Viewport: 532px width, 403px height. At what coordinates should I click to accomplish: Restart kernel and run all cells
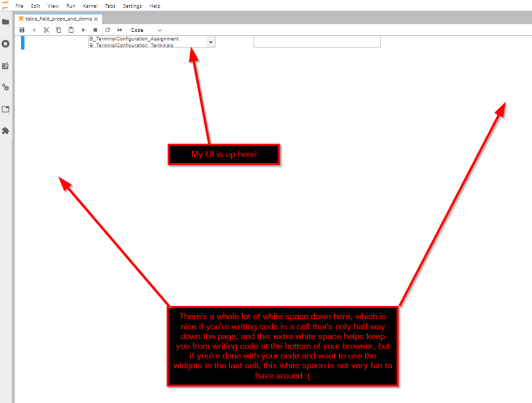(119, 30)
